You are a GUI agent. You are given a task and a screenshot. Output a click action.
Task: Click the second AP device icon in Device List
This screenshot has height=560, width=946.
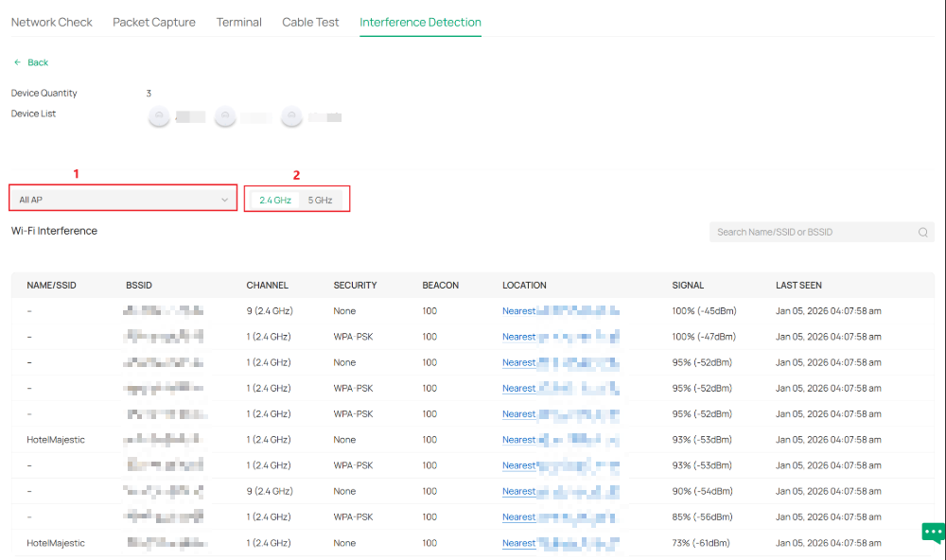(x=225, y=115)
